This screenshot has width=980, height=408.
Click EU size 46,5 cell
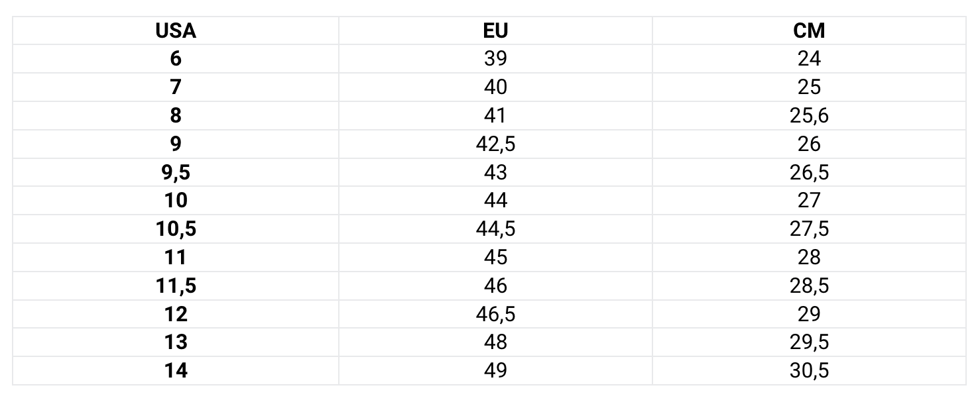click(495, 313)
